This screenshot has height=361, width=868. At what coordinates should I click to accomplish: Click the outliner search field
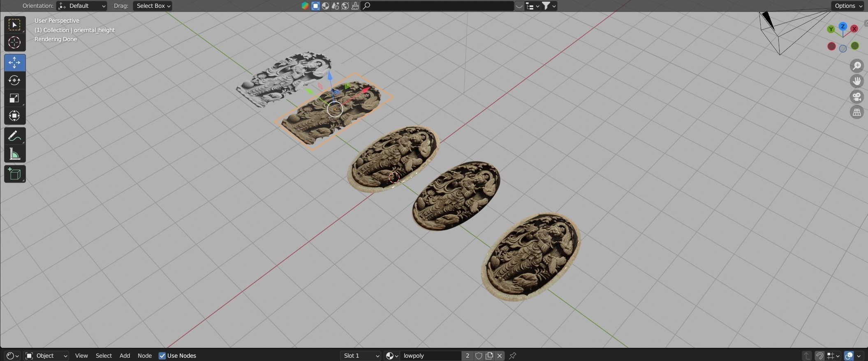[437, 6]
